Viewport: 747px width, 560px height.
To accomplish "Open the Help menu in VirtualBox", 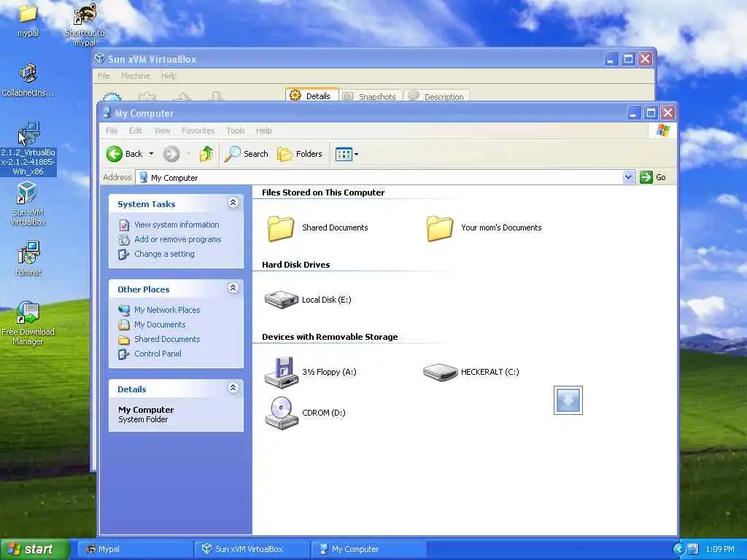I will (169, 76).
